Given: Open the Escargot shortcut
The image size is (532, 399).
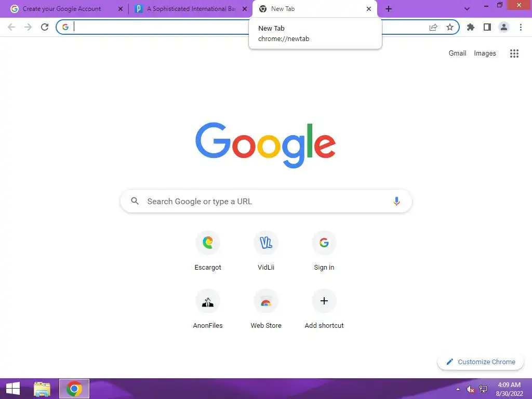Looking at the screenshot, I should tap(208, 251).
